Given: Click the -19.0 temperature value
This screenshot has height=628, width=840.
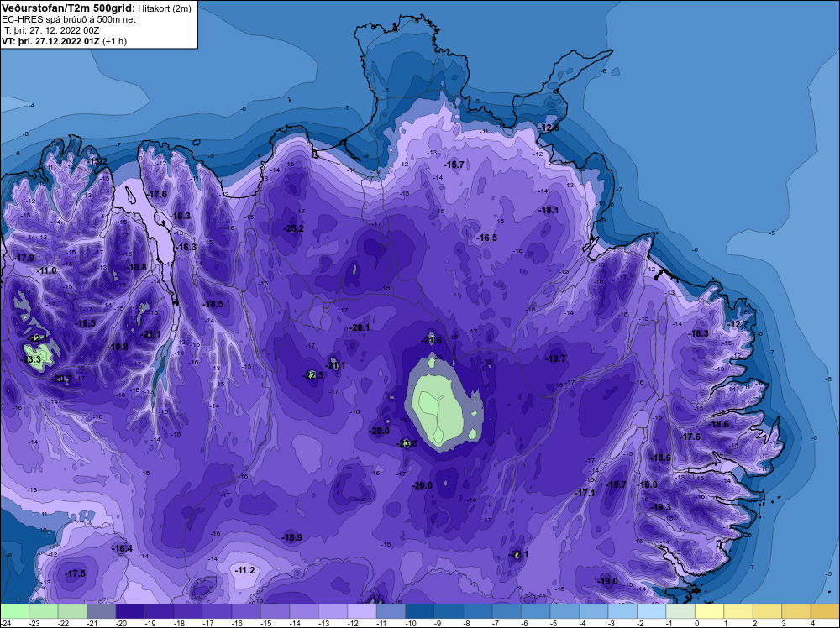Looking at the screenshot, I should click(608, 582).
